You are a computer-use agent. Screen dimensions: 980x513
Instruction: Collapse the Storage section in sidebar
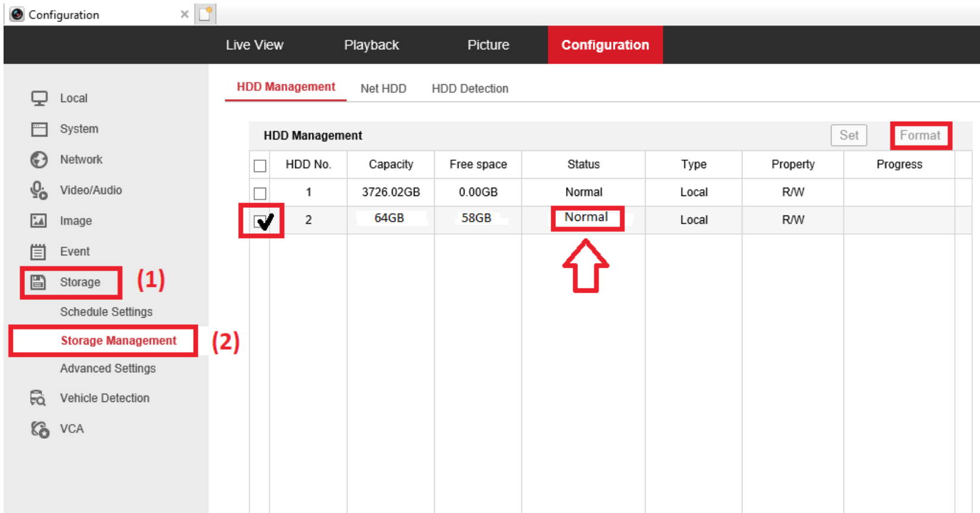(80, 282)
